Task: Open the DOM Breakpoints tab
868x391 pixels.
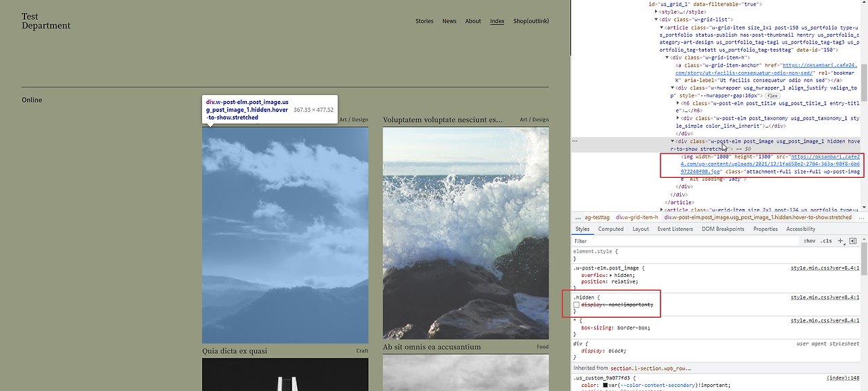Action: [723, 229]
